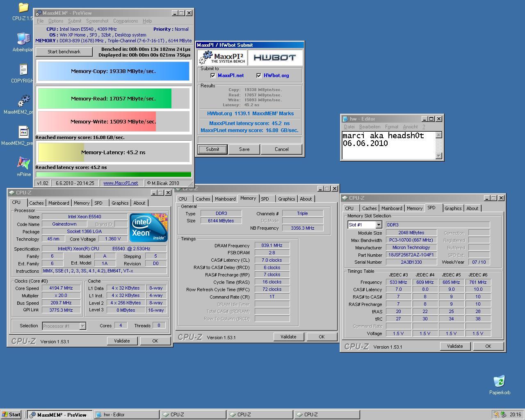525x420 pixels.
Task: Open the Comparisons menu in MaxxMEM²
Action: tap(126, 21)
